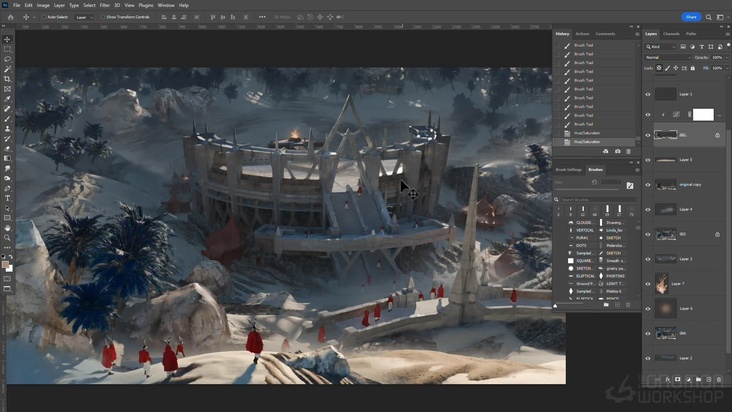Hide Layer 5 visibility eye
Screen dimensions: 732x412
(648, 160)
